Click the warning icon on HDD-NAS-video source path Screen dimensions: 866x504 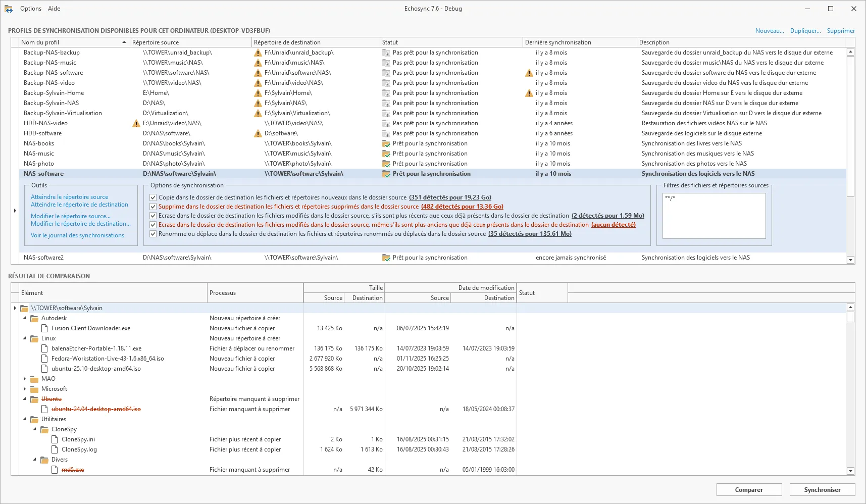(x=135, y=123)
